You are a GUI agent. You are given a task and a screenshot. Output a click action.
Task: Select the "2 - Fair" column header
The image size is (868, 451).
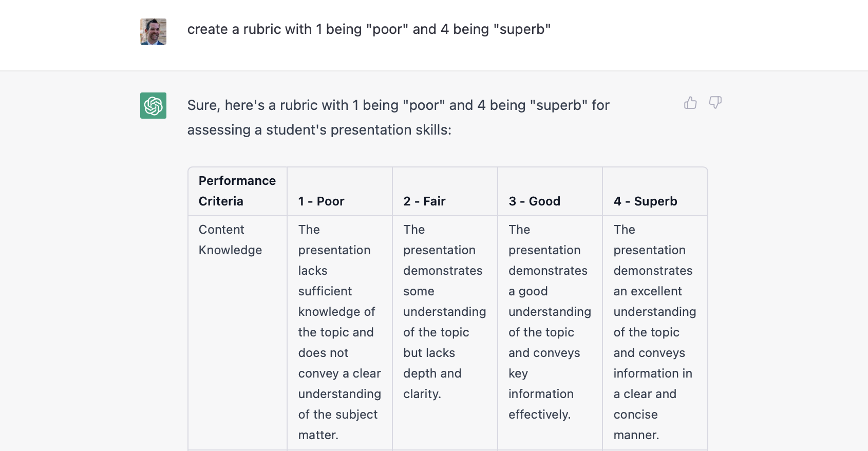(x=424, y=201)
